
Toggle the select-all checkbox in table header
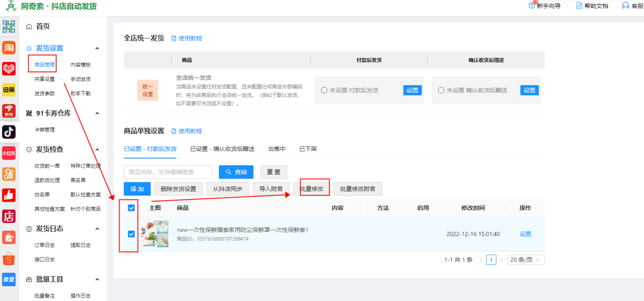(x=131, y=208)
